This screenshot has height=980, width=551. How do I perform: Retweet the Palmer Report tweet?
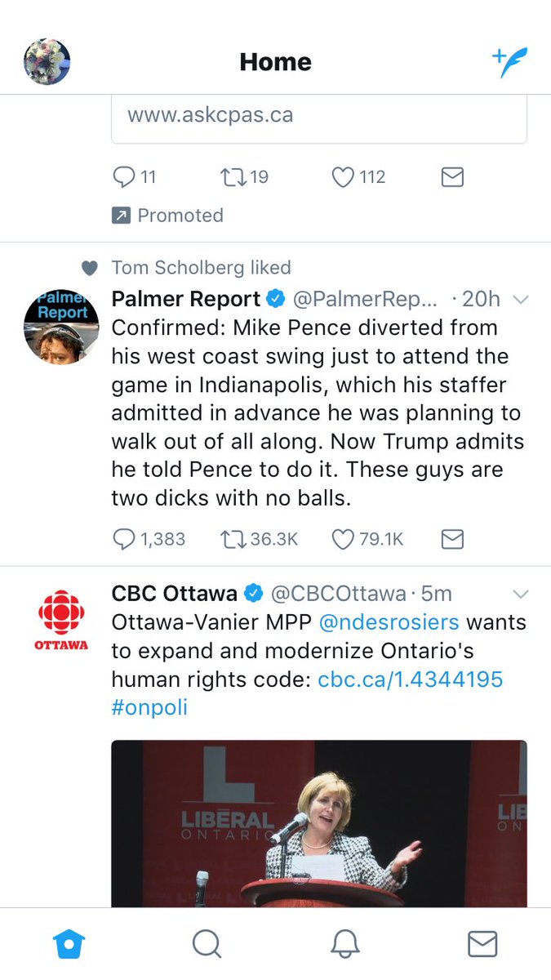pyautogui.click(x=233, y=539)
